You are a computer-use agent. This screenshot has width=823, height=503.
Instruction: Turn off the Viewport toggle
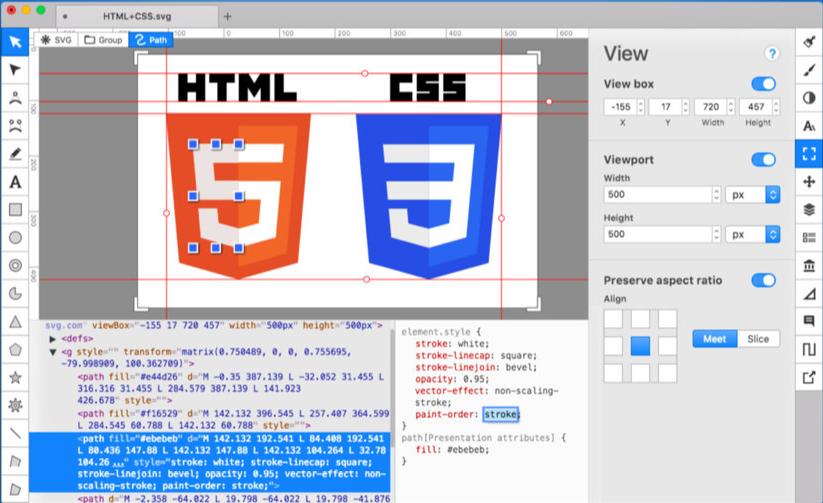[x=763, y=159]
